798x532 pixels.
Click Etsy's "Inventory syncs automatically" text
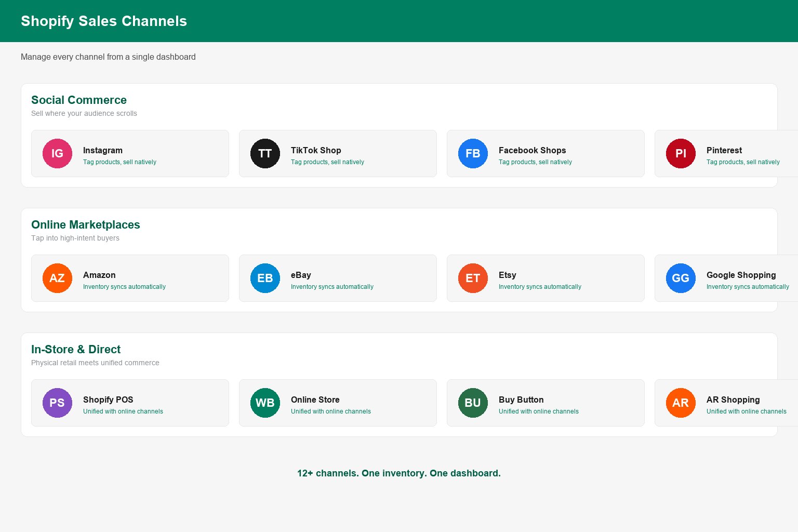(x=540, y=287)
